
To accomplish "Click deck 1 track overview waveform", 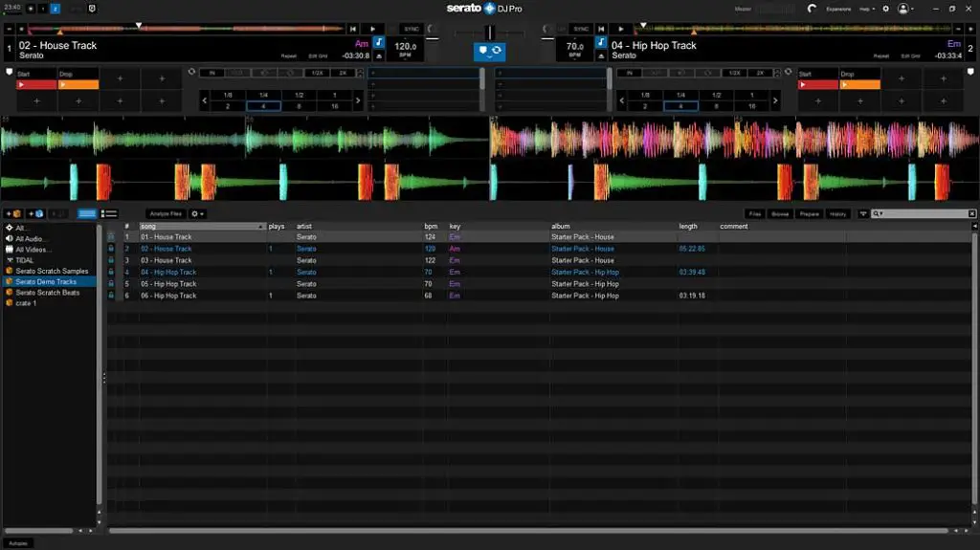I will 186,29.
